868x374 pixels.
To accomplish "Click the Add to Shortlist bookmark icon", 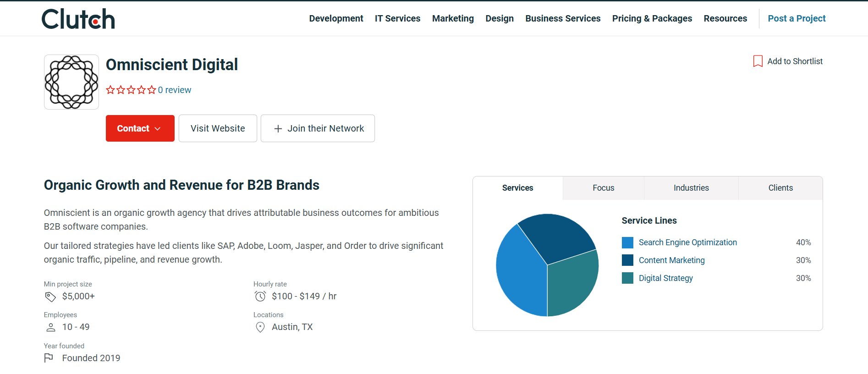I will pos(758,61).
